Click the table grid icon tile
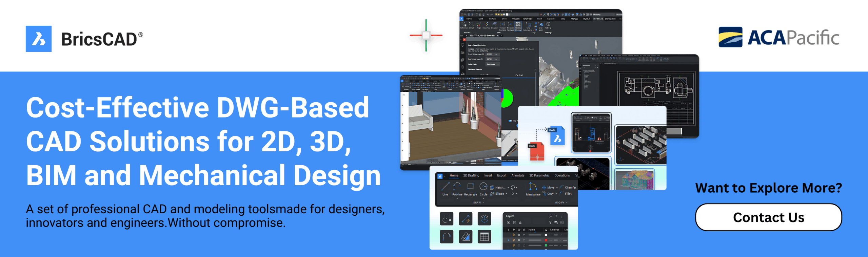868x257 pixels. 484,237
